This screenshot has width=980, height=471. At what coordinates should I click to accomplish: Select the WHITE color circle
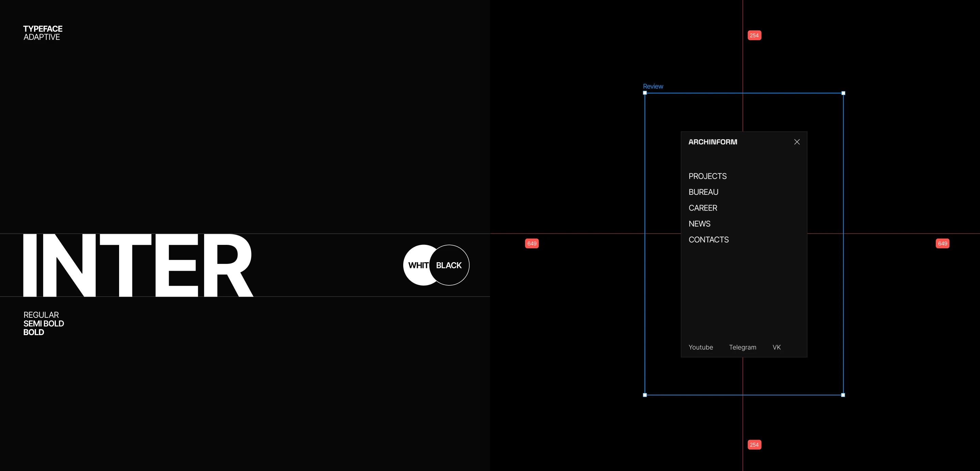point(416,265)
